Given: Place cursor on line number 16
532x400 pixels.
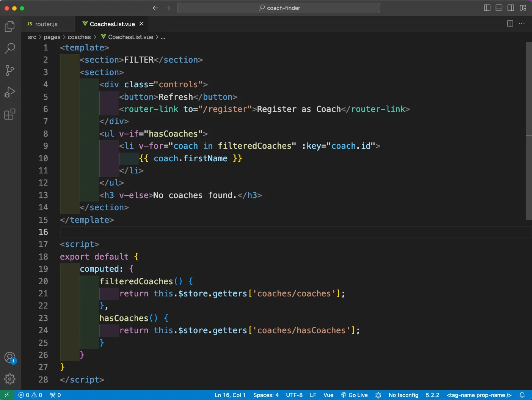Looking at the screenshot, I should 43,232.
